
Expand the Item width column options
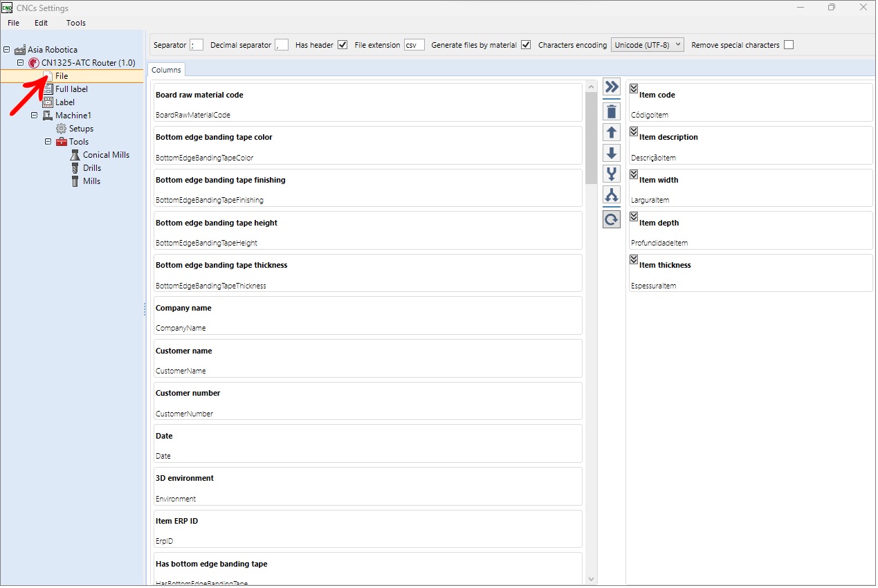pos(634,174)
